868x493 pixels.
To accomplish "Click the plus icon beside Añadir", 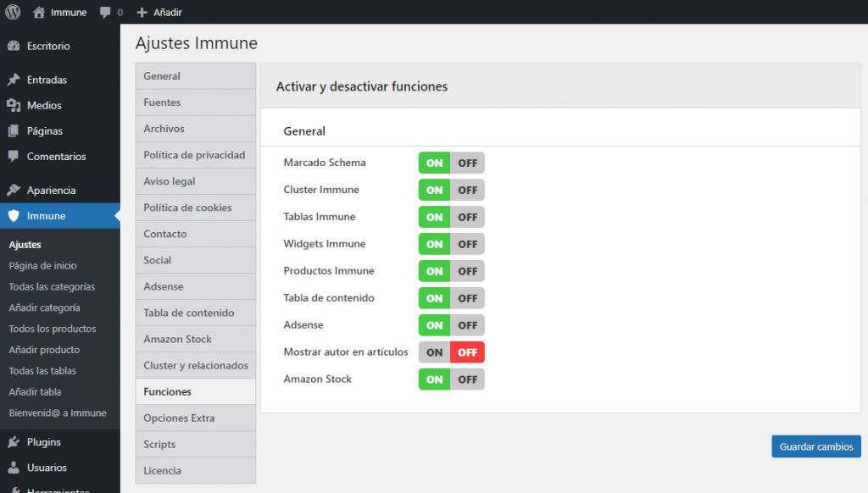I will (142, 13).
